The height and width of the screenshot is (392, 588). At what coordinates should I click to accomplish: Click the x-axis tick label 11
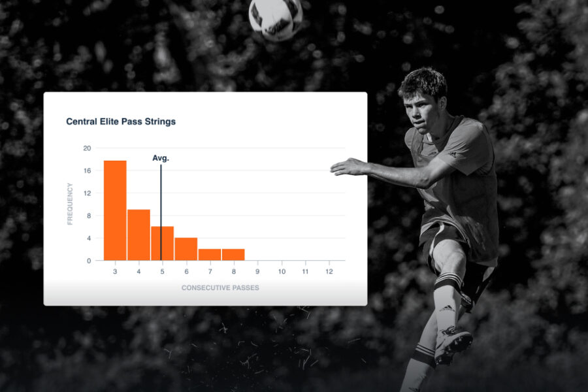click(x=305, y=271)
